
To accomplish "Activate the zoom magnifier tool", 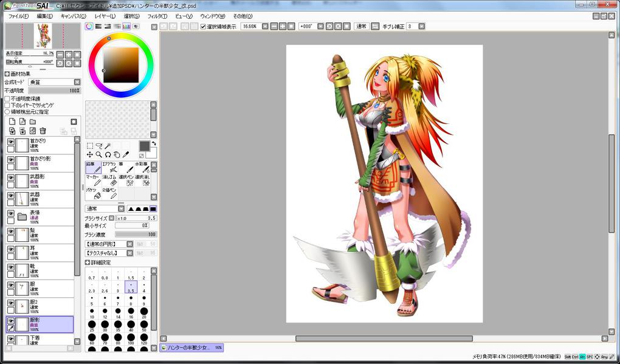I will (x=99, y=154).
